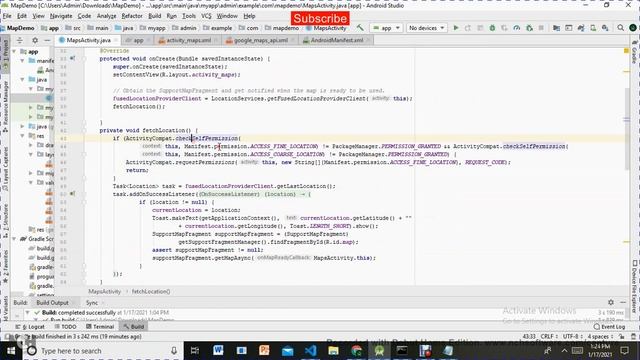Open the SDK Manager icon
The image size is (640, 360).
pyautogui.click(x=605, y=28)
